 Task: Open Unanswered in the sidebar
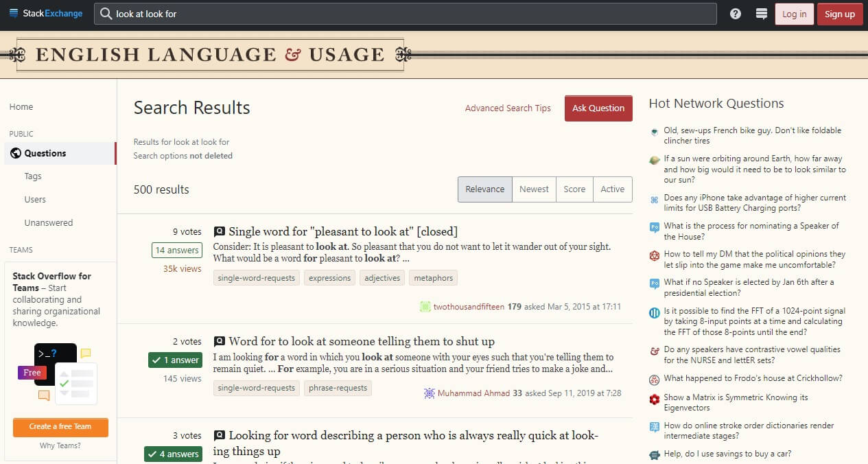pos(48,223)
